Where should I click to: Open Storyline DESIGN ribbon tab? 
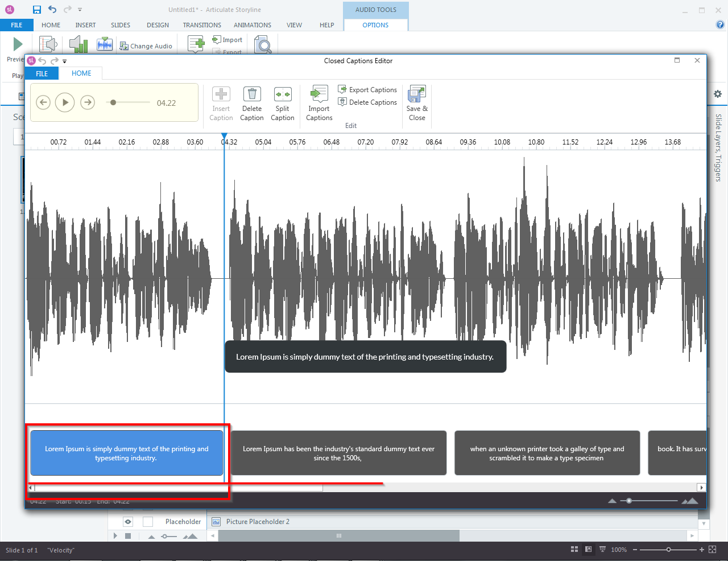click(x=158, y=25)
